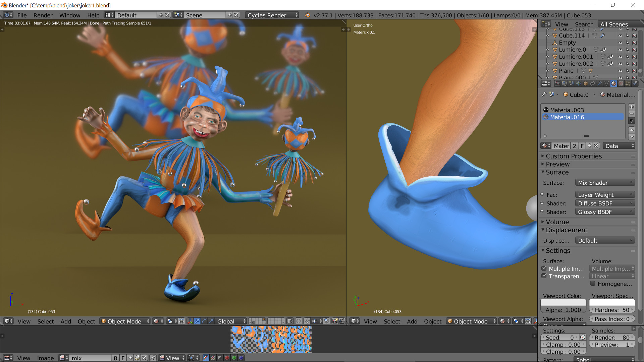The width and height of the screenshot is (644, 362).
Task: Click Glossy BSDF shader button
Action: tap(605, 212)
